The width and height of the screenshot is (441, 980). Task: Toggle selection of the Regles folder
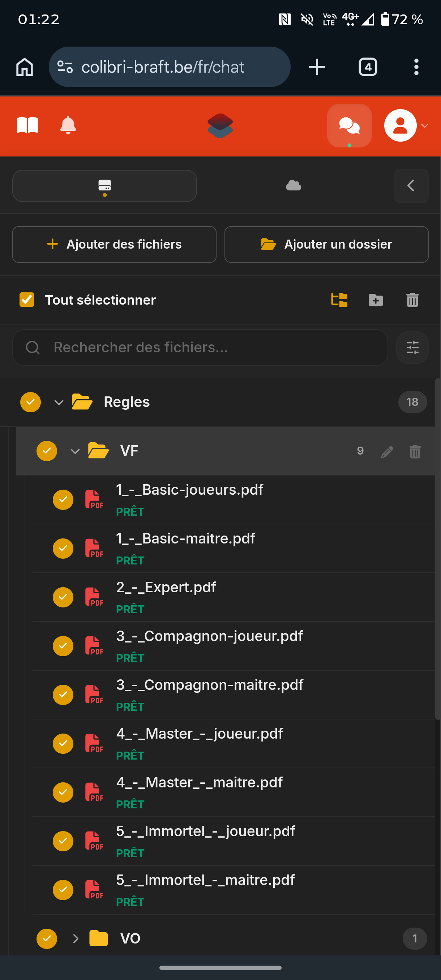point(30,402)
